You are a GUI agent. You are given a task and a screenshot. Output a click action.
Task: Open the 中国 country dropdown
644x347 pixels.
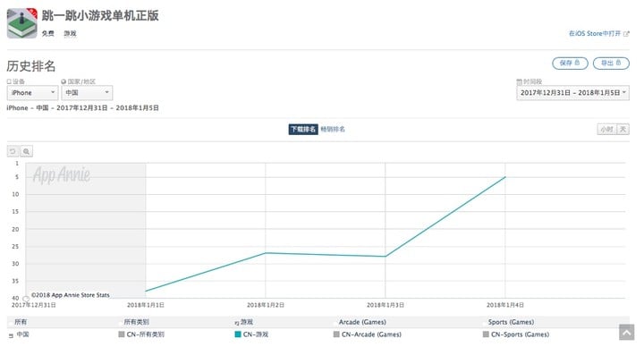[x=87, y=93]
